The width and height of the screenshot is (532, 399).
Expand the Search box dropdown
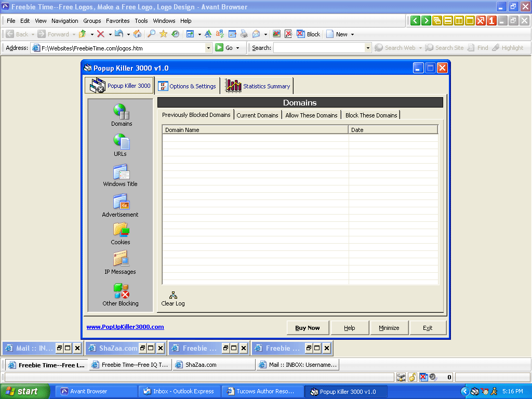[x=368, y=48]
